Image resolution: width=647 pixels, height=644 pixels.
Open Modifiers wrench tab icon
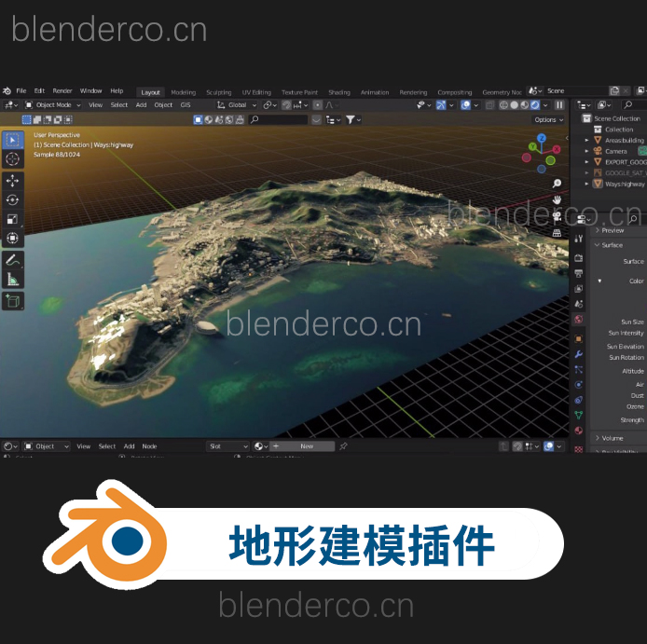pos(579,354)
